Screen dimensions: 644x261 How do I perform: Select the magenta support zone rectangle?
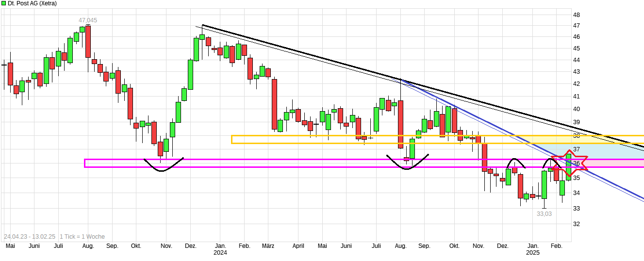pos(291,163)
